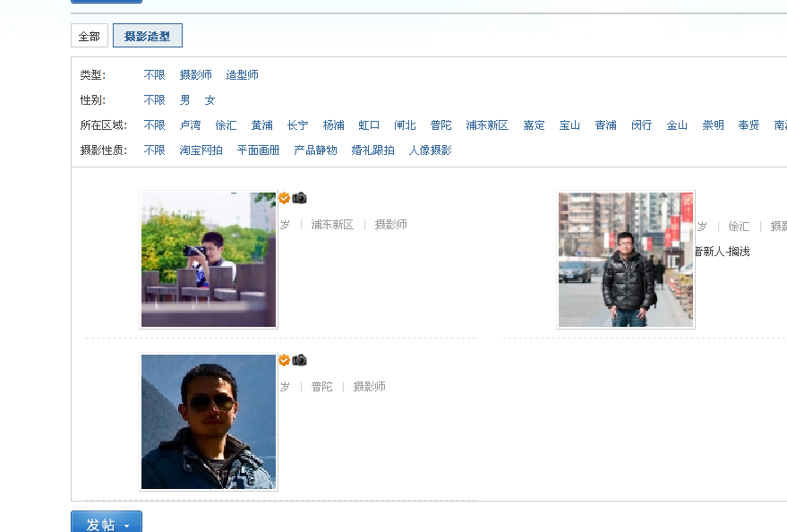787x532 pixels.
Task: Filter gender by 女
Action: (210, 100)
